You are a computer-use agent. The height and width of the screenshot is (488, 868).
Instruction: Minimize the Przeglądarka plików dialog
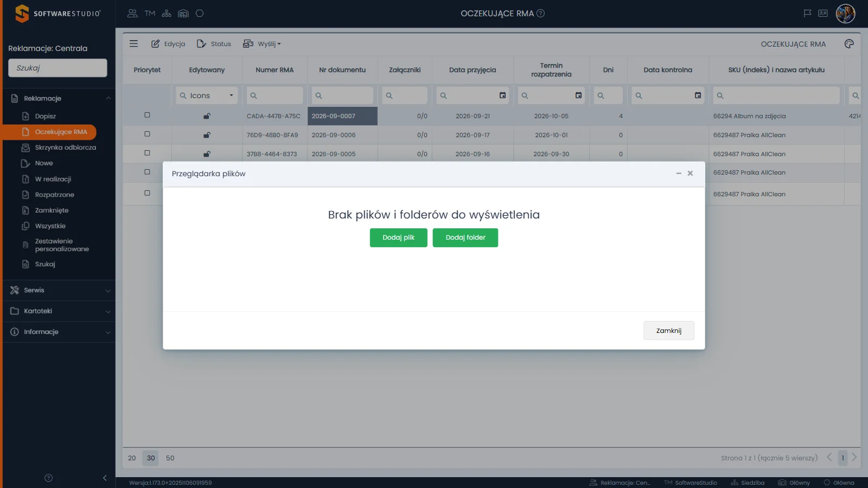coord(678,174)
